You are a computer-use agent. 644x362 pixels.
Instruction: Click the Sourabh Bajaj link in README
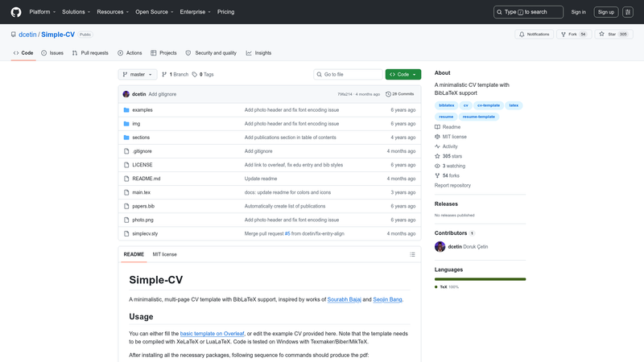coord(345,299)
